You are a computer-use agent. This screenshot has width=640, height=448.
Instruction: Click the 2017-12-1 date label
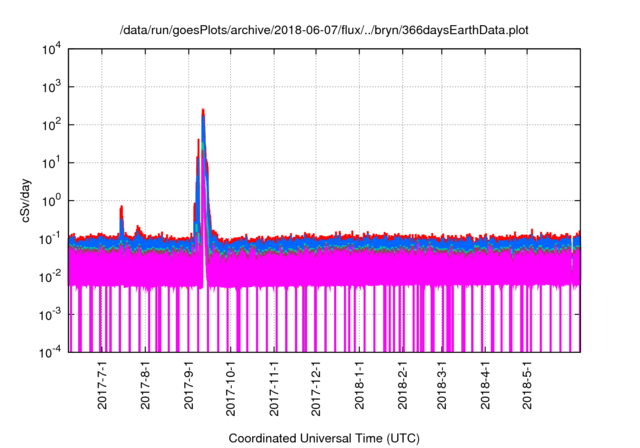pos(316,388)
